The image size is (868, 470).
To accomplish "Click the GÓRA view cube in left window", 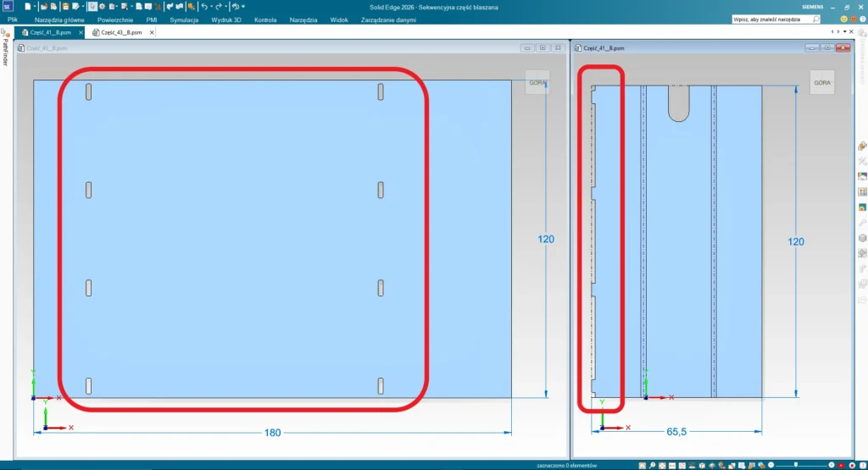I will tap(538, 82).
